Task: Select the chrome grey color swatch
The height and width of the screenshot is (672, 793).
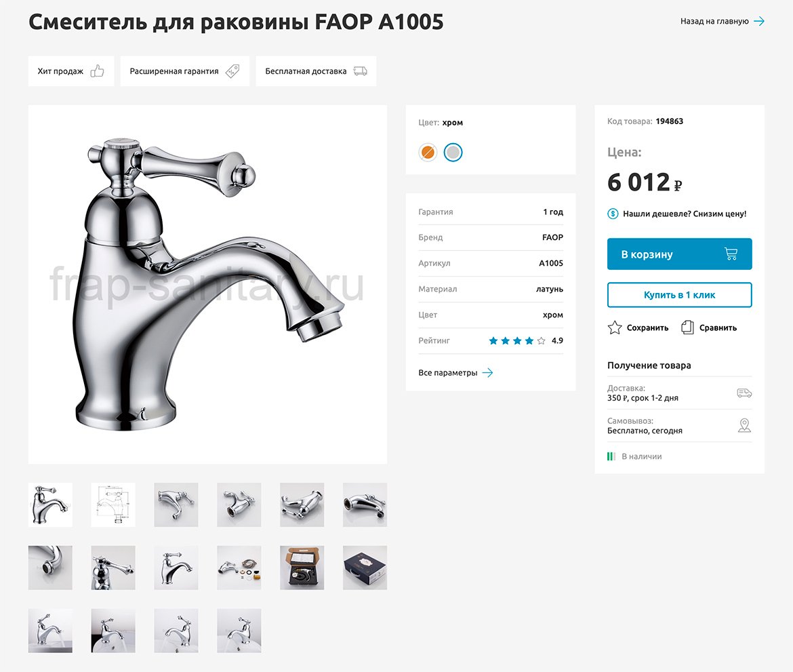Action: click(x=453, y=153)
